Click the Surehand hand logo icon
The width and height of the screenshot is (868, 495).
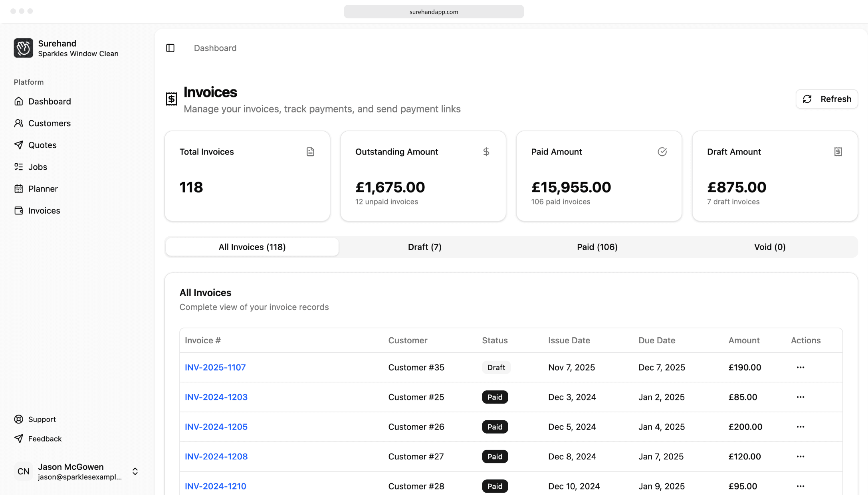pos(24,48)
